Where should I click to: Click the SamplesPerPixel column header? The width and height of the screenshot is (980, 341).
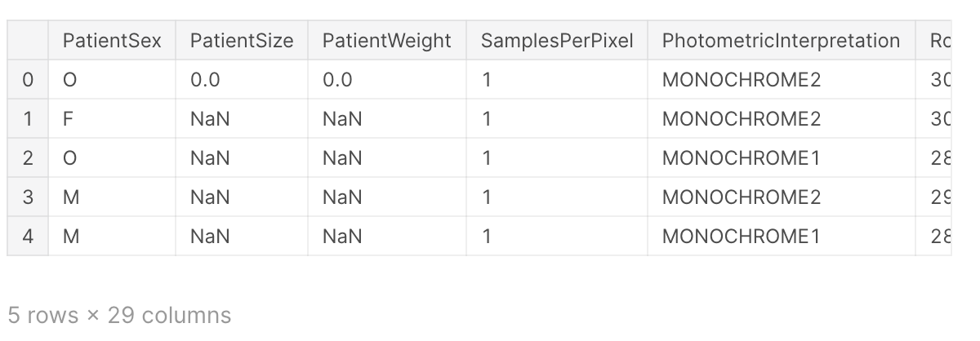557,41
